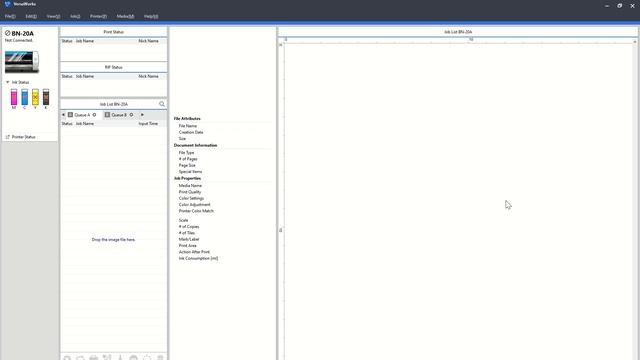The height and width of the screenshot is (360, 640).
Task: Click the Queue A folder icon
Action: coord(70,115)
